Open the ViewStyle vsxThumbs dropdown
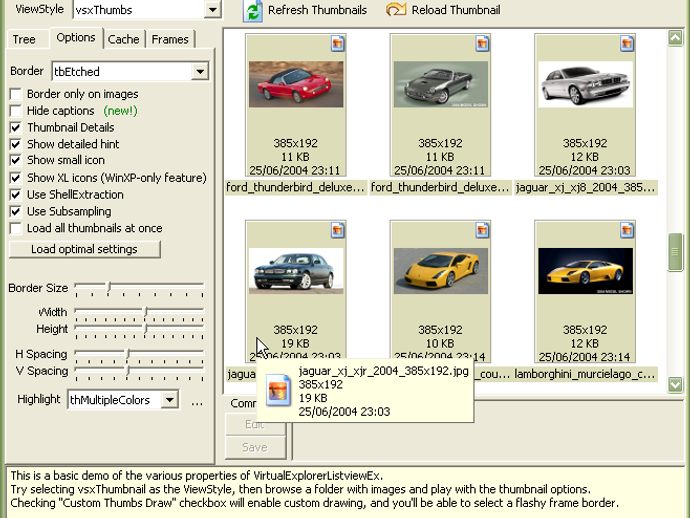This screenshot has height=518, width=690. 213,10
